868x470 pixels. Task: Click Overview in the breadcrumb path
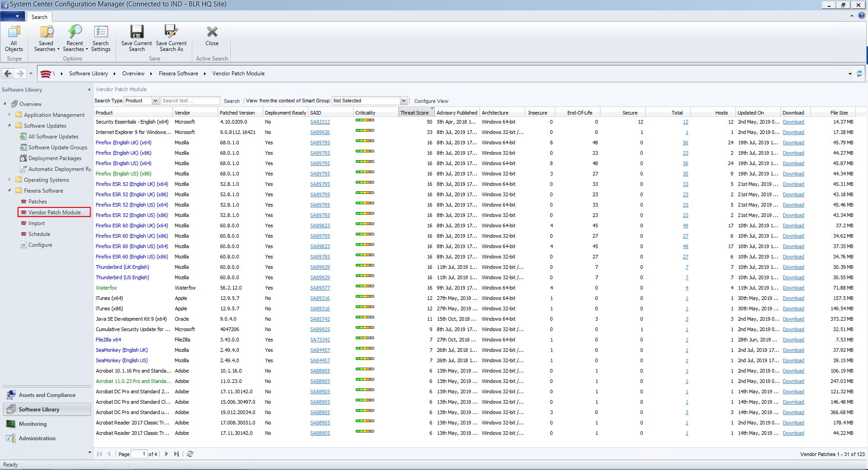tap(133, 74)
